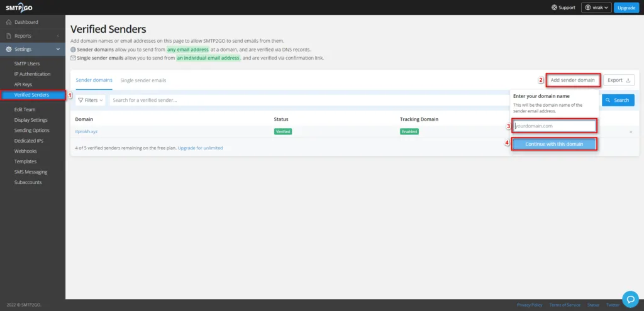The height and width of the screenshot is (311, 644).
Task: Open Support from the top bar
Action: click(563, 8)
